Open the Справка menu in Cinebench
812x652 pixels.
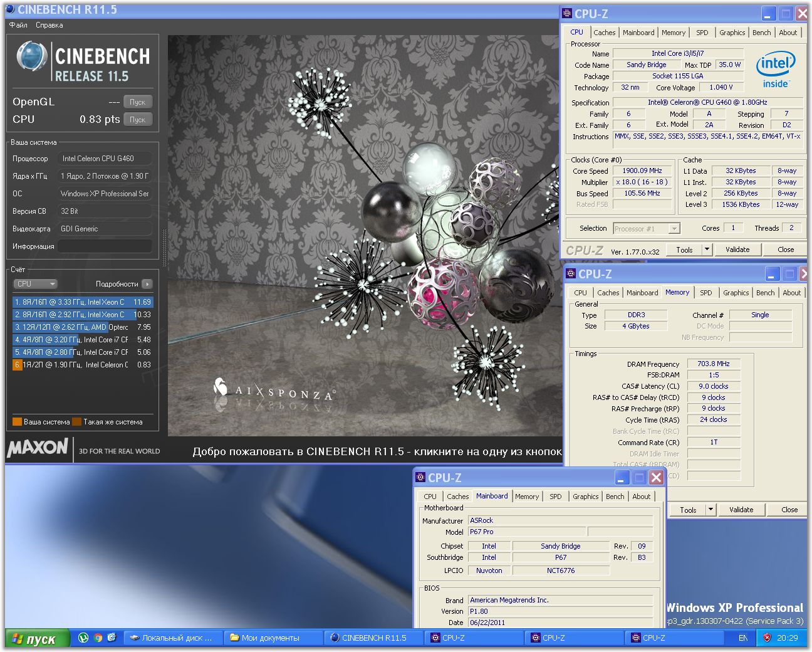click(49, 25)
